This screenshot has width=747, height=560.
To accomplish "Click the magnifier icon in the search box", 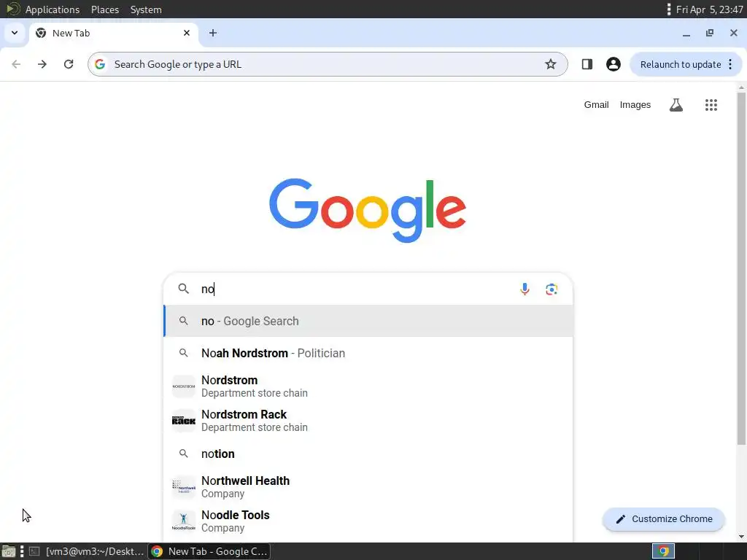I will 183,289.
